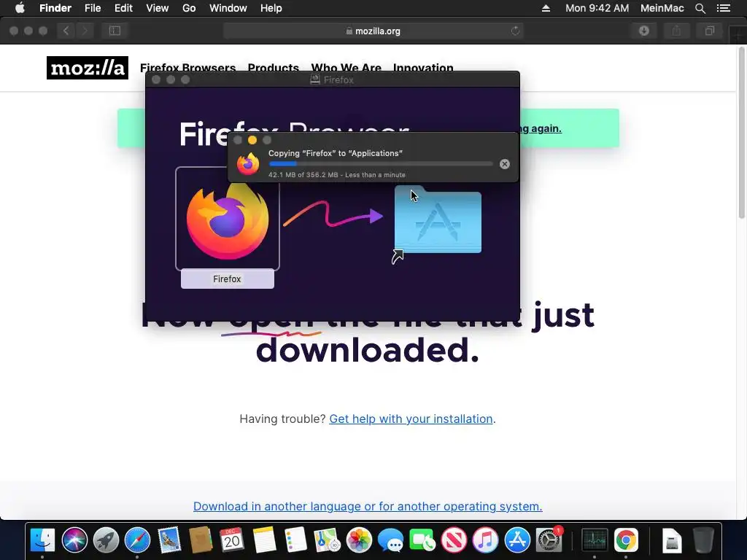Open News app in dock
Screen dimensions: 747x560
pyautogui.click(x=454, y=540)
